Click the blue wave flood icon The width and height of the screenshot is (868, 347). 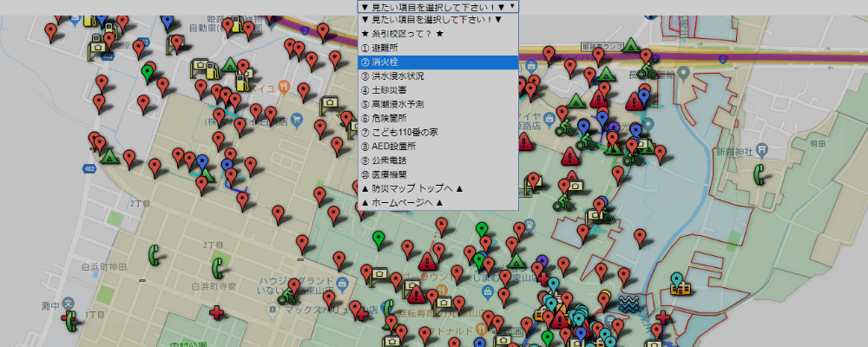click(x=628, y=303)
